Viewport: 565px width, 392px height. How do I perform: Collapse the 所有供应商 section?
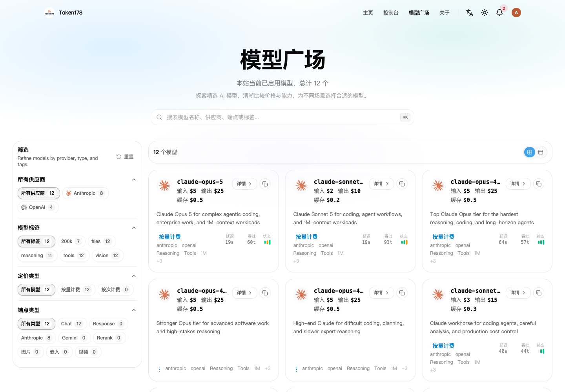tap(134, 180)
